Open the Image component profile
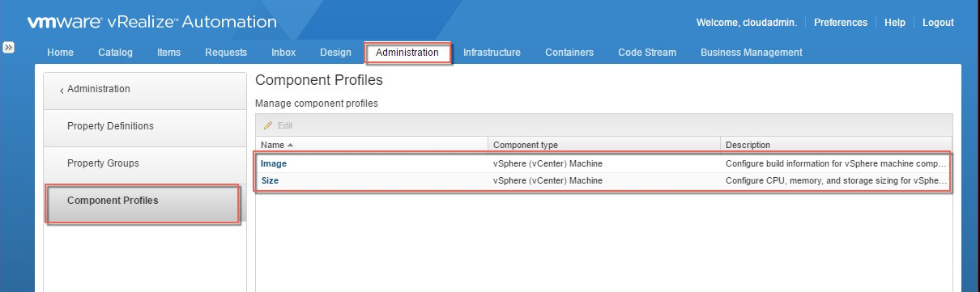This screenshot has height=292, width=980. tap(274, 163)
